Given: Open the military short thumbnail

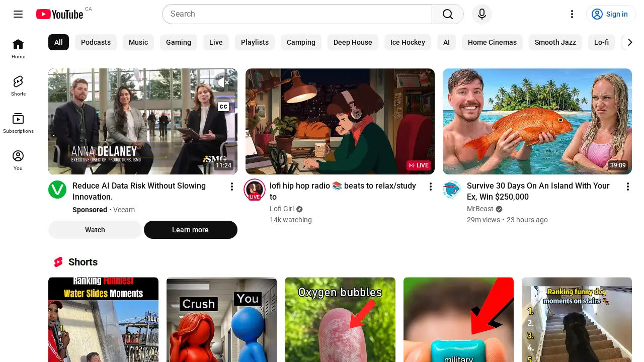Looking at the screenshot, I should coord(458,320).
